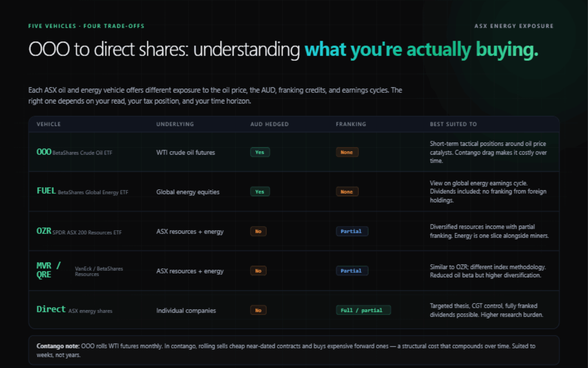Click the OOO ticker symbol

point(44,152)
